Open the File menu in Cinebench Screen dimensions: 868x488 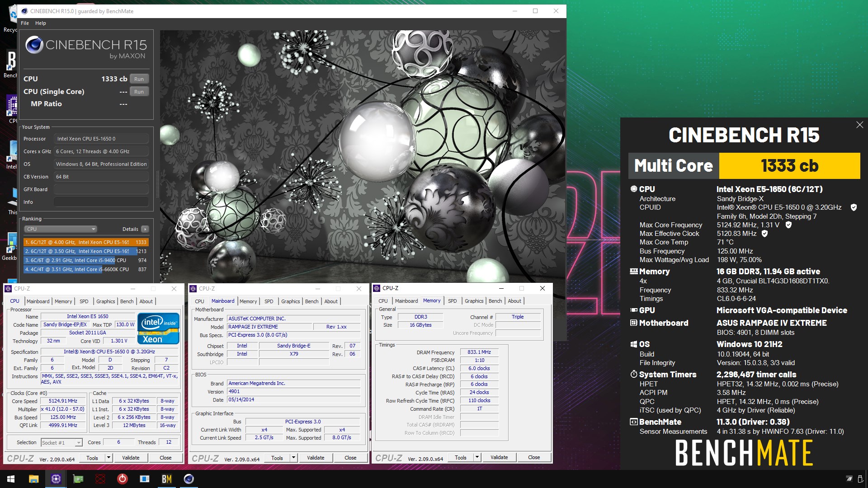[x=25, y=23]
